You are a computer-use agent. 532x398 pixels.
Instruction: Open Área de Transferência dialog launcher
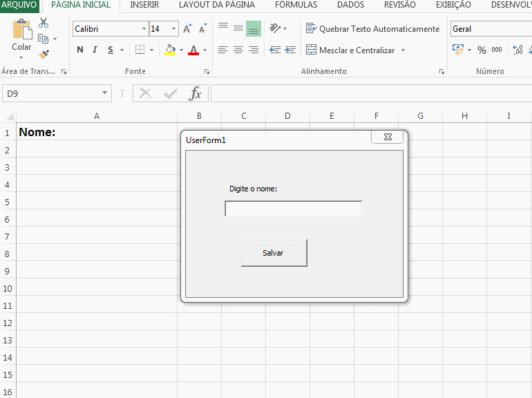[64, 71]
